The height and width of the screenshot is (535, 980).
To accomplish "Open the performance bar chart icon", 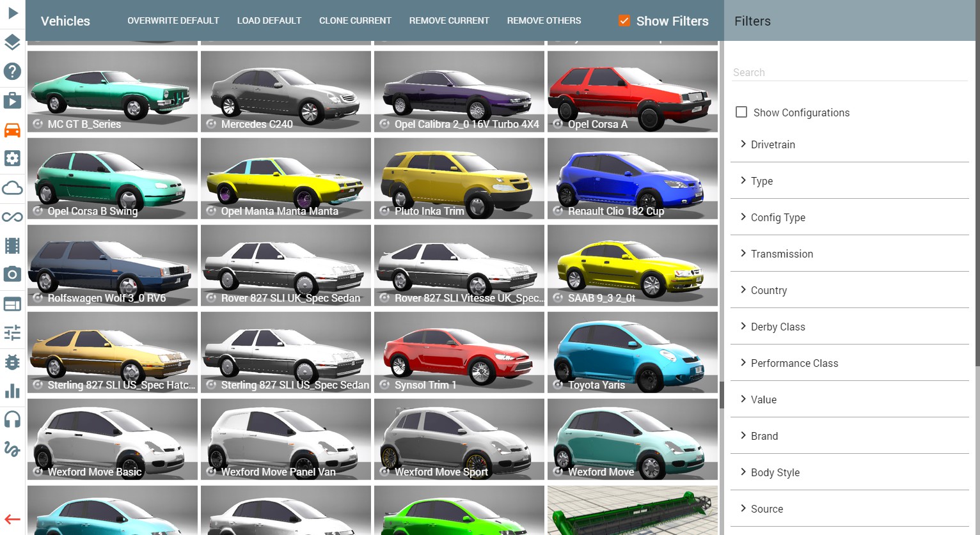I will [x=12, y=391].
